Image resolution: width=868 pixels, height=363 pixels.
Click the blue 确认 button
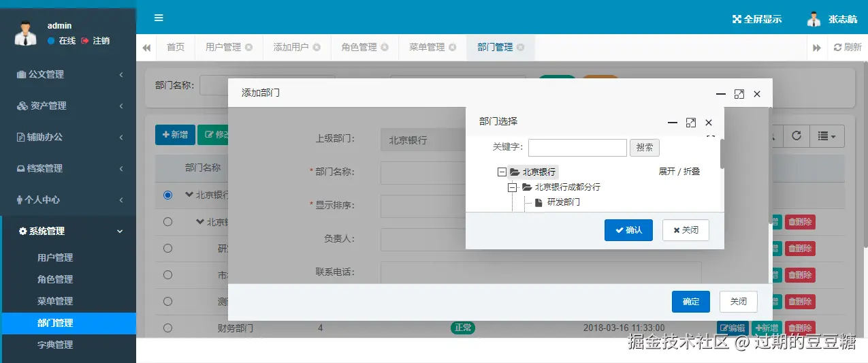[x=628, y=230]
